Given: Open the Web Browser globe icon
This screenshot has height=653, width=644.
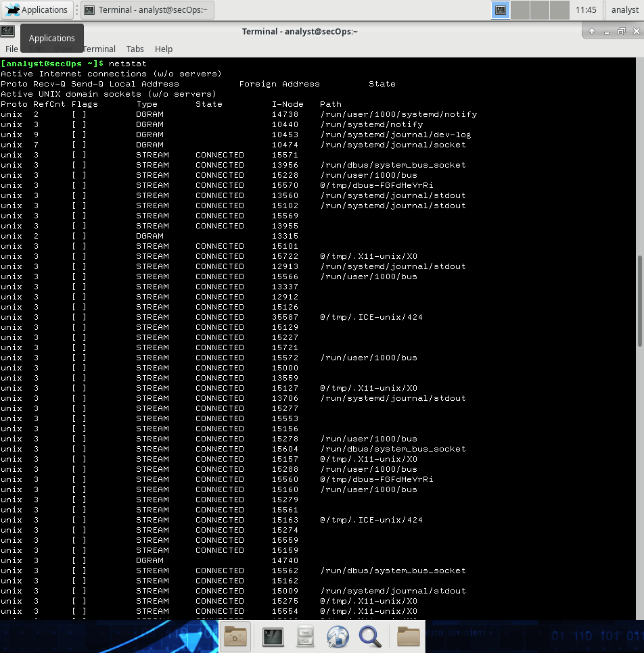Looking at the screenshot, I should tap(338, 636).
